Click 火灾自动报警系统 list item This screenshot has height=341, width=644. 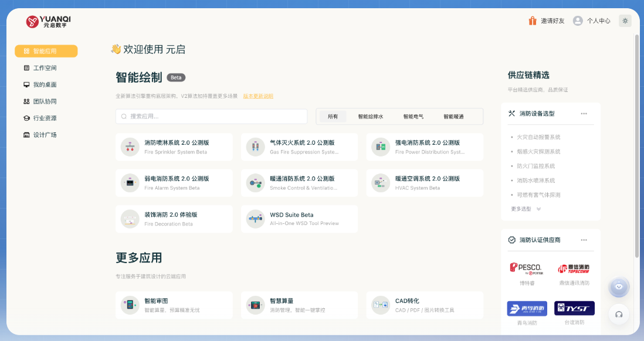point(538,137)
